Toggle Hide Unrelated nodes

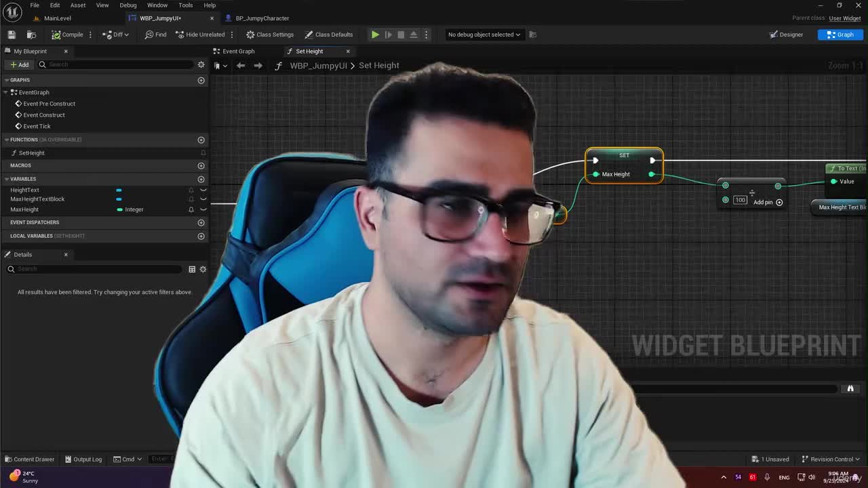[x=200, y=35]
